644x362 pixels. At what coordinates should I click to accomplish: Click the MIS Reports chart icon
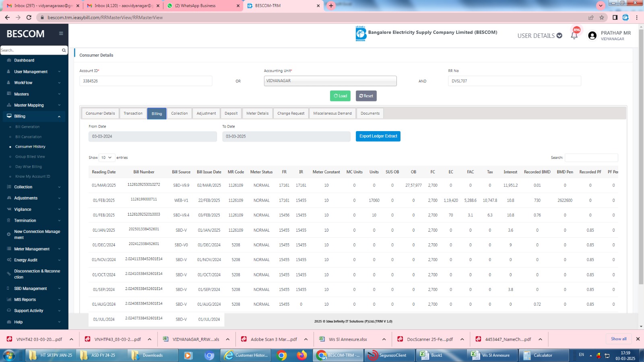point(9,300)
